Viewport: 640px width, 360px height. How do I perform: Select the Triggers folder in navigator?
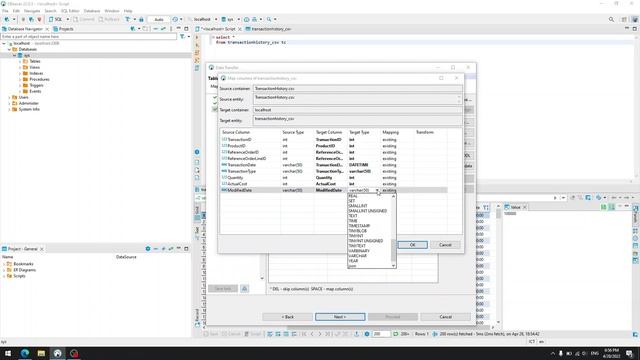(36, 85)
